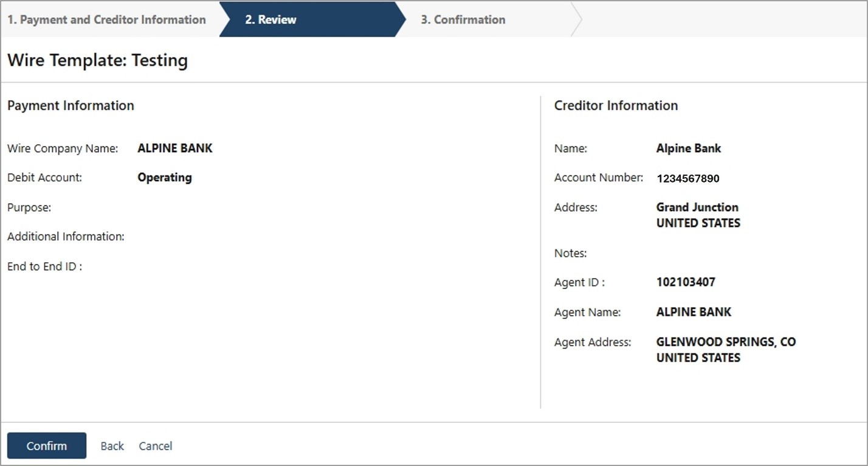Click the GLENWOOD SPRINGS, CO agent address
The height and width of the screenshot is (466, 868).
pyautogui.click(x=726, y=342)
